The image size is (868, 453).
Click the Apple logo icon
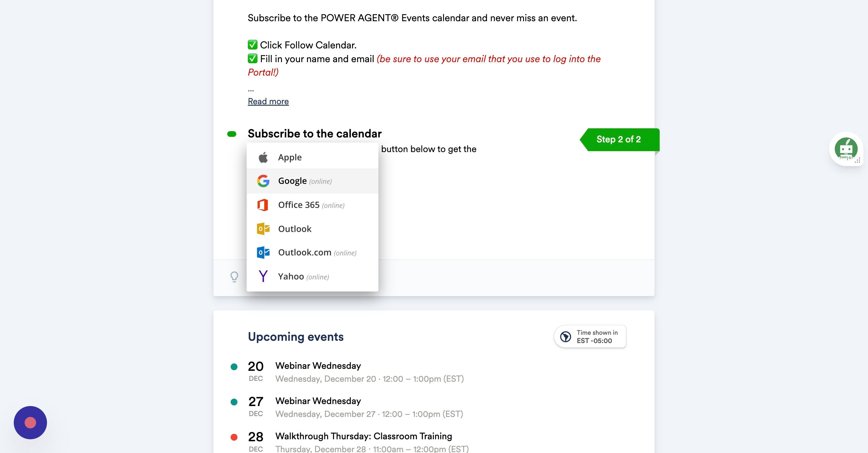pos(263,157)
